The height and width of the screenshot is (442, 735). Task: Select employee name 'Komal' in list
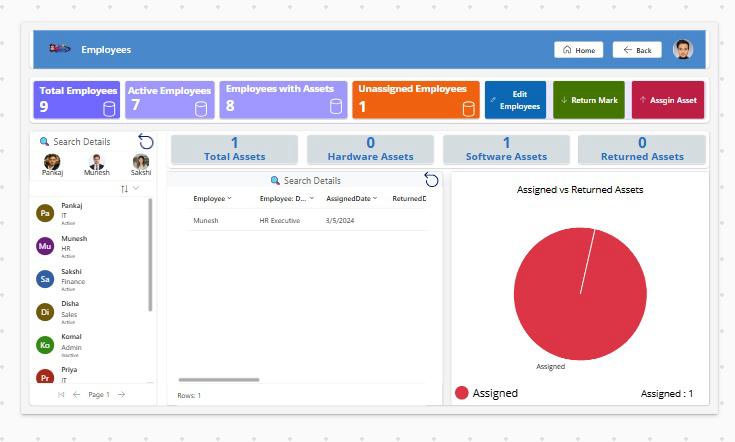click(x=71, y=337)
